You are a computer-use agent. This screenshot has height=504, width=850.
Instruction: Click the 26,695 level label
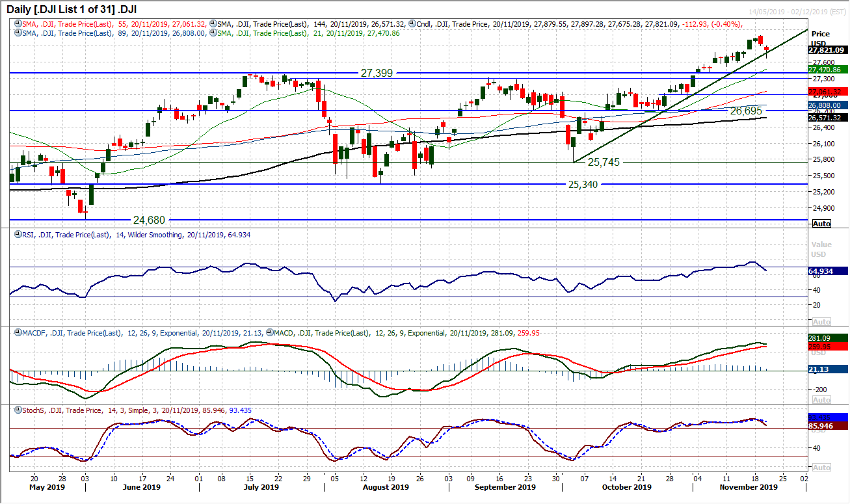tap(745, 111)
